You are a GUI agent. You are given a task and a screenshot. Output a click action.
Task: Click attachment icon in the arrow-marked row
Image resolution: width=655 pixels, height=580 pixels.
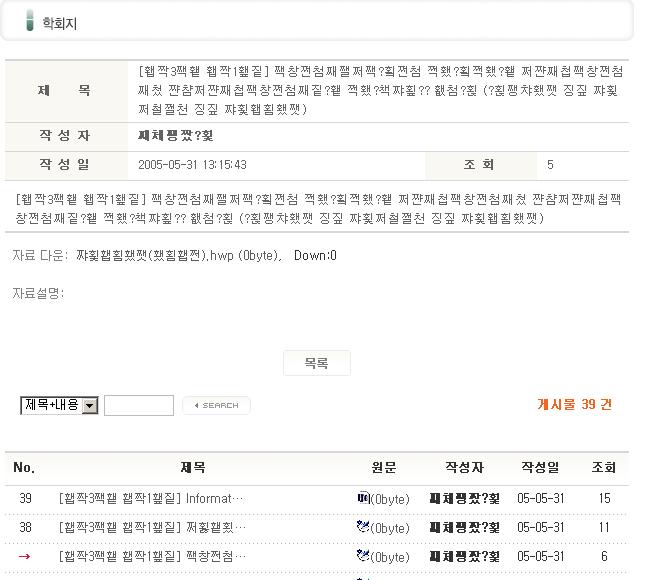(x=363, y=555)
